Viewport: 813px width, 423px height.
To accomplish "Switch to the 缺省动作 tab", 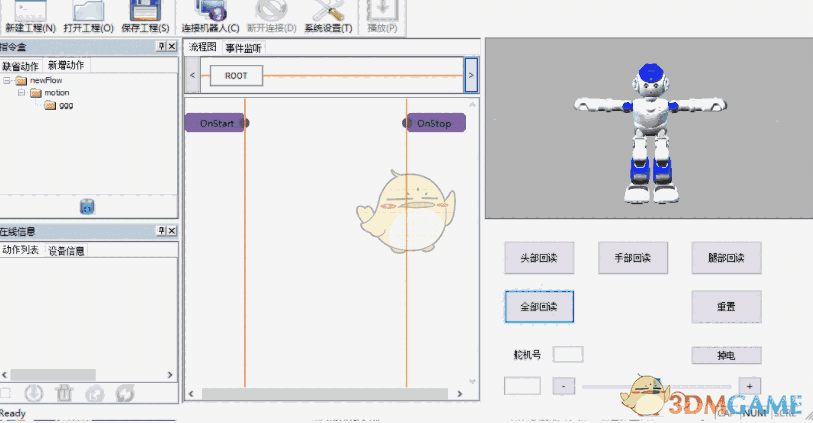I will (x=20, y=66).
